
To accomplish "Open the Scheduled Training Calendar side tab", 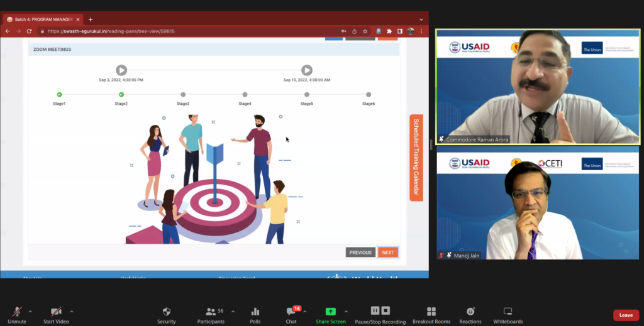I will (x=416, y=158).
